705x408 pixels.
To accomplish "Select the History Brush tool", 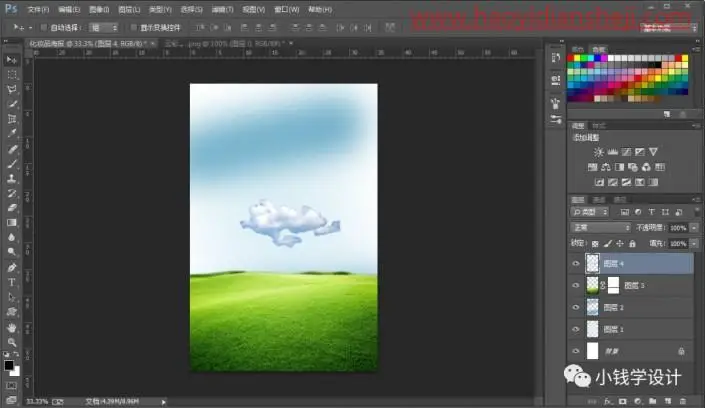I will pyautogui.click(x=12, y=193).
